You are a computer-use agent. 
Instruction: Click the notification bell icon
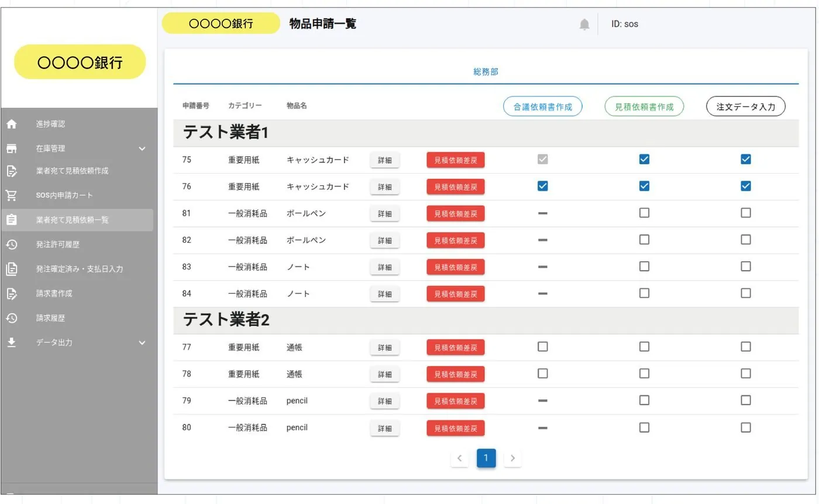[x=584, y=25]
